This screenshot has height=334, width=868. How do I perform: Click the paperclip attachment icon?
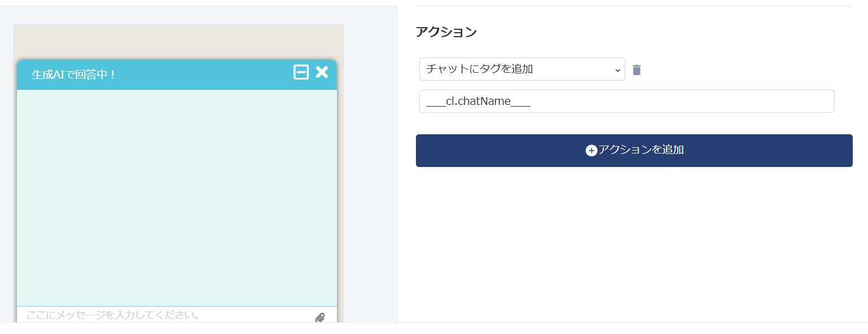(x=320, y=318)
